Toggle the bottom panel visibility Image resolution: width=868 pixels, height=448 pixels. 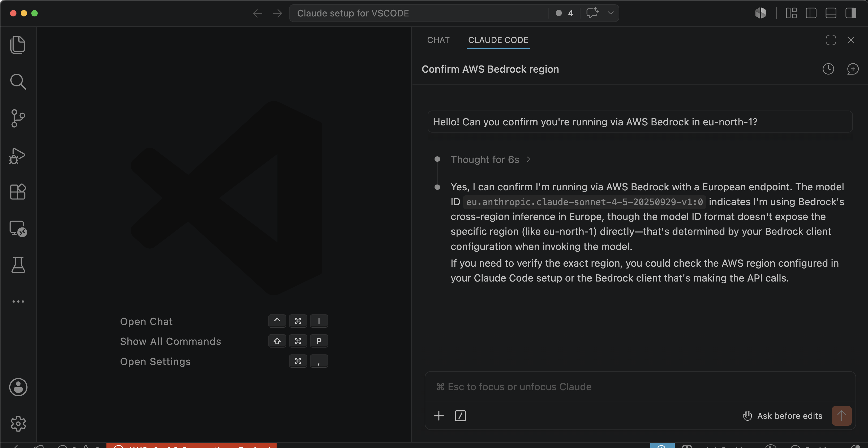coord(831,13)
